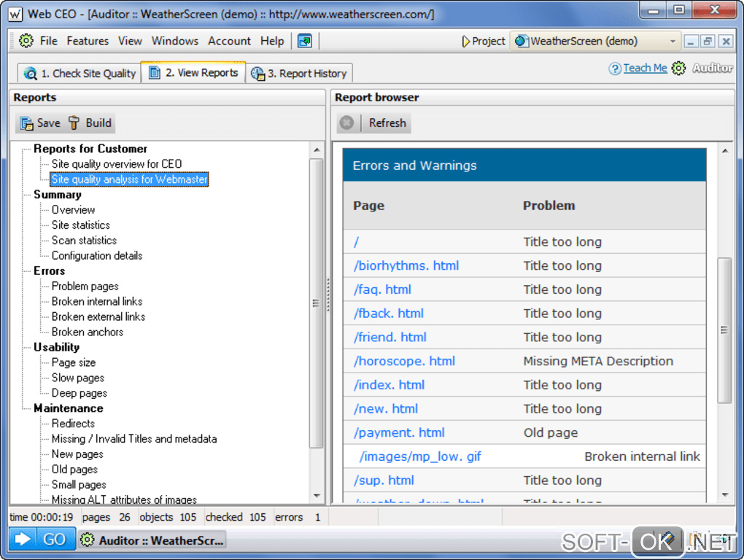Open the Account menu
Screen dimensions: 744x560
click(229, 42)
